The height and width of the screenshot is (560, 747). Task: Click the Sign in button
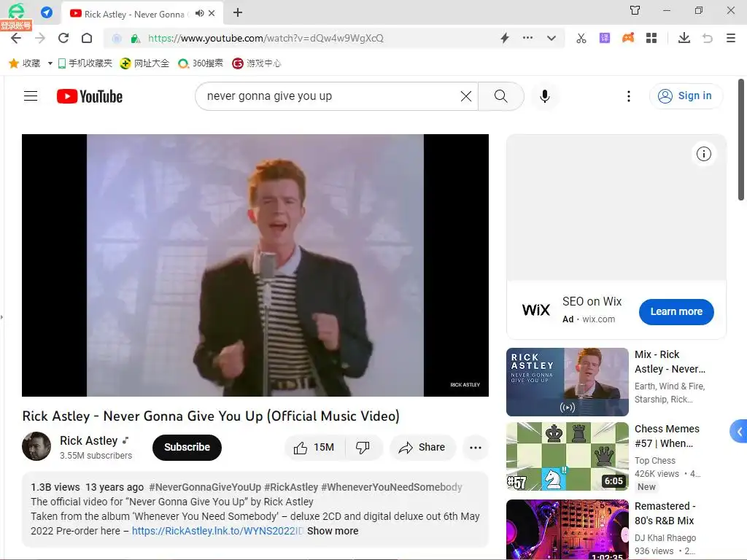tap(686, 96)
